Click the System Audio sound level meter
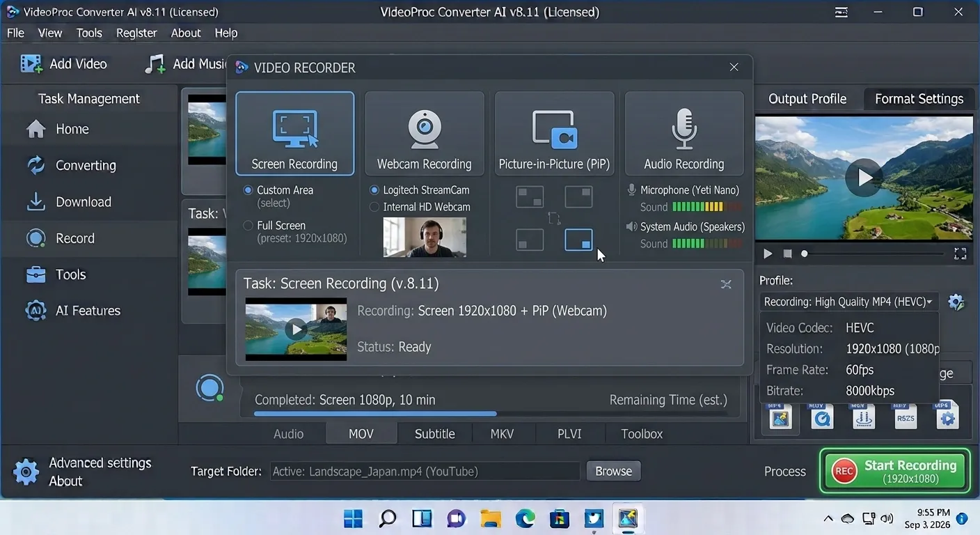Image resolution: width=980 pixels, height=535 pixels. click(706, 244)
